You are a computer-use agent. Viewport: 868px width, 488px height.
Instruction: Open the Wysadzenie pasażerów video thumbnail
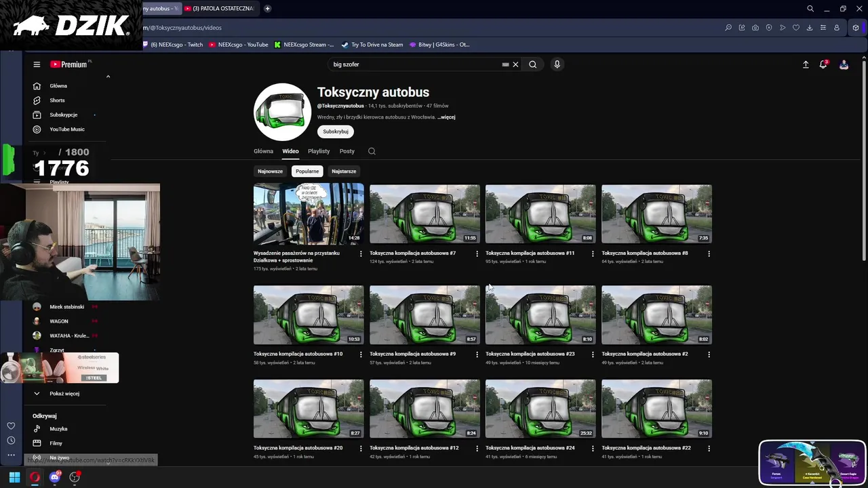pos(309,213)
